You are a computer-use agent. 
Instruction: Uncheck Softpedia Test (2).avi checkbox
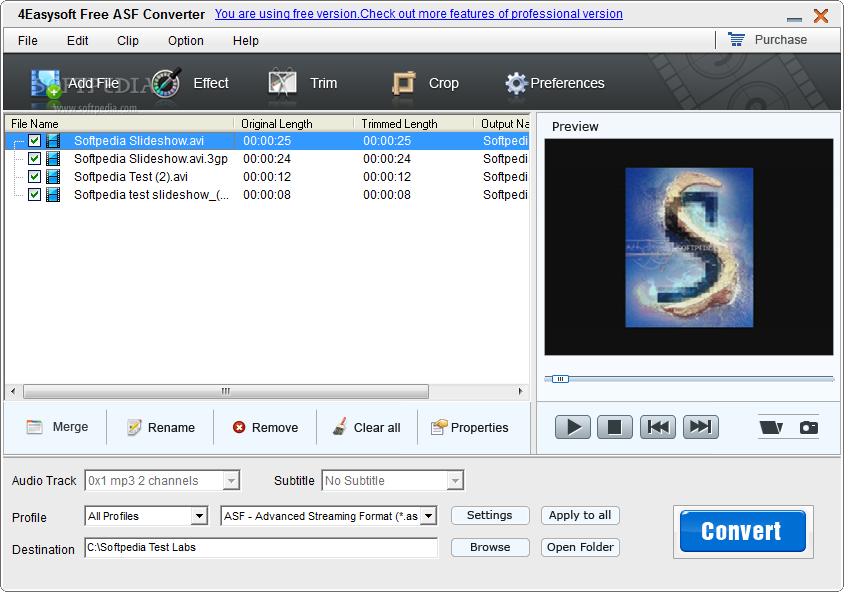[34, 177]
